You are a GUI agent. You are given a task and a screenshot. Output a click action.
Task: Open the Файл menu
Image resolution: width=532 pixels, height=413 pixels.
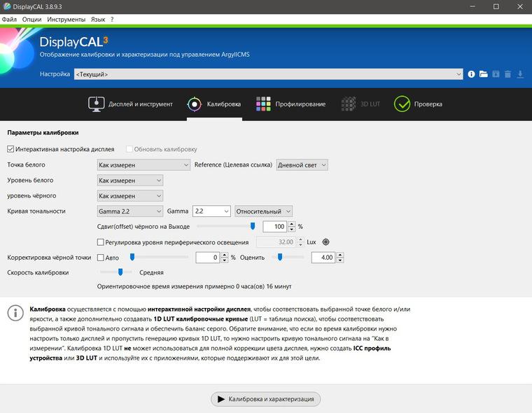[9, 20]
